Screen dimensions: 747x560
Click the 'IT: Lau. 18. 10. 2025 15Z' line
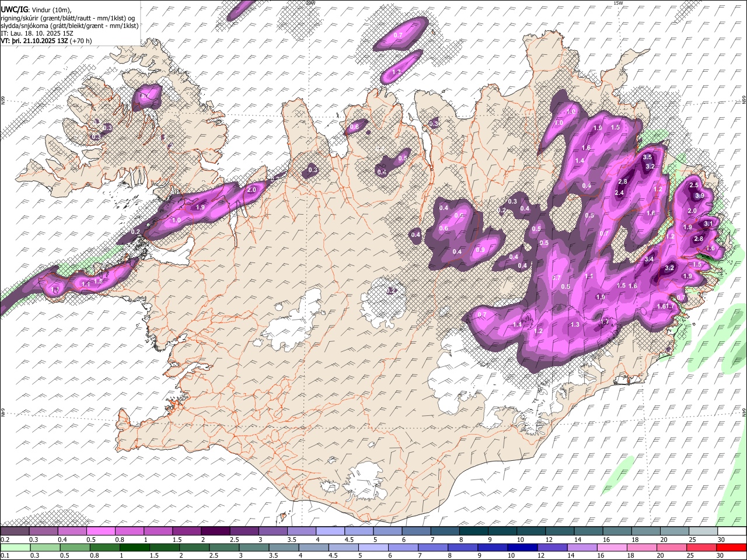tap(36, 33)
